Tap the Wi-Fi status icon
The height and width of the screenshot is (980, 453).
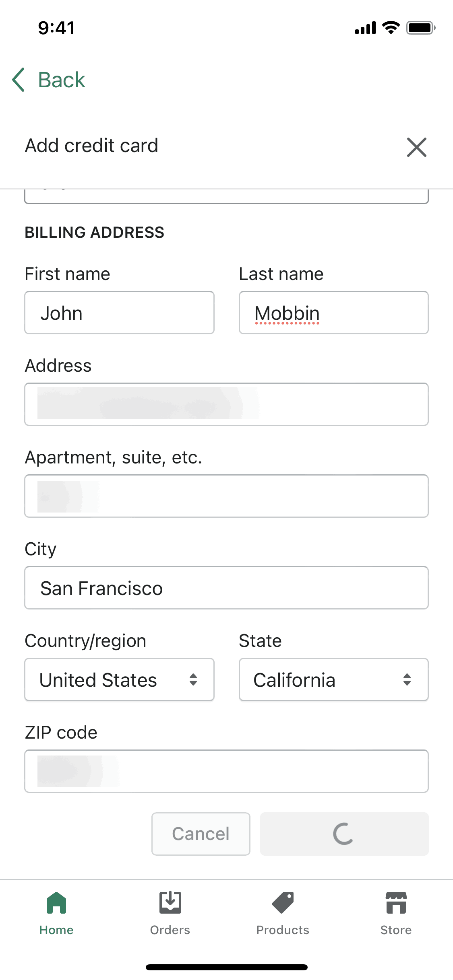(x=391, y=28)
